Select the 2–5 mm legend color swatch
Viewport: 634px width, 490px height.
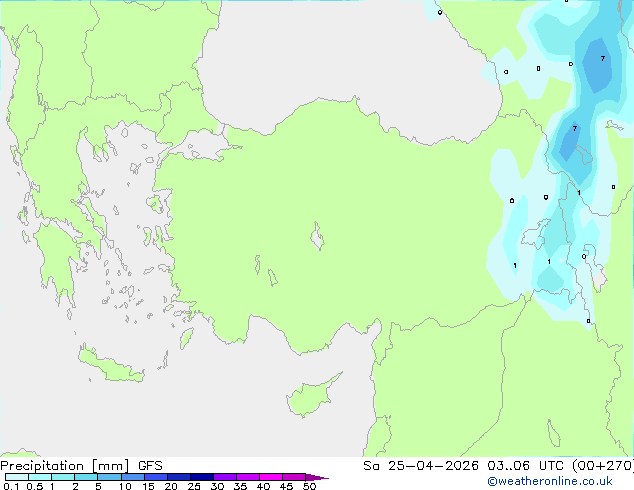[x=86, y=477]
